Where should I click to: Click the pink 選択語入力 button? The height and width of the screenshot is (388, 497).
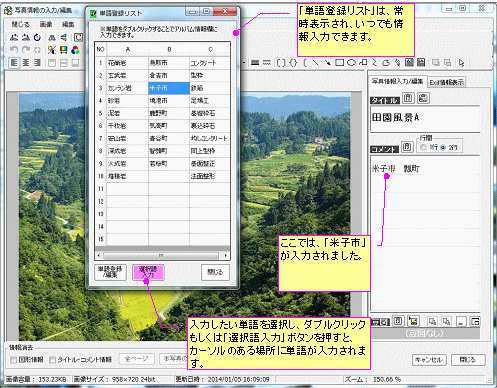(x=148, y=272)
